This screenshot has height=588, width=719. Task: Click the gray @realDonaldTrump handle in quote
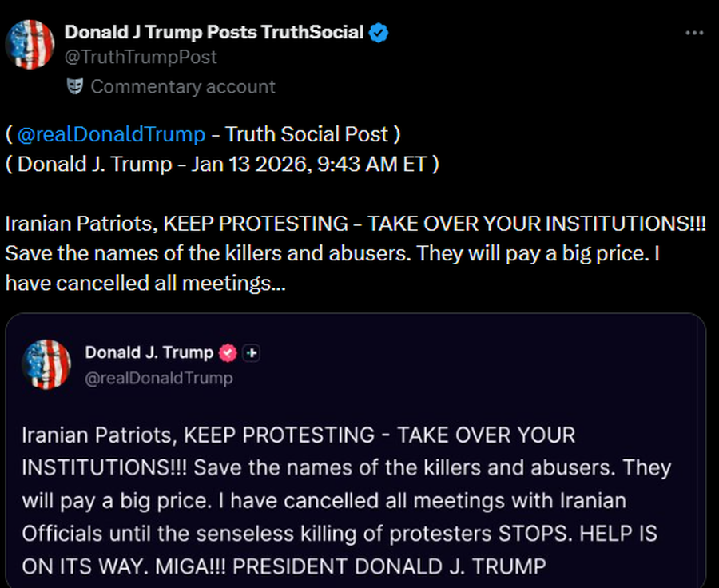(x=159, y=378)
